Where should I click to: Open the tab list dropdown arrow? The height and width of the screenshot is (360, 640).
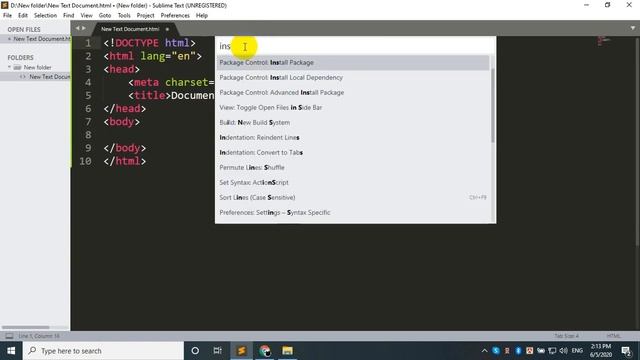pos(633,28)
